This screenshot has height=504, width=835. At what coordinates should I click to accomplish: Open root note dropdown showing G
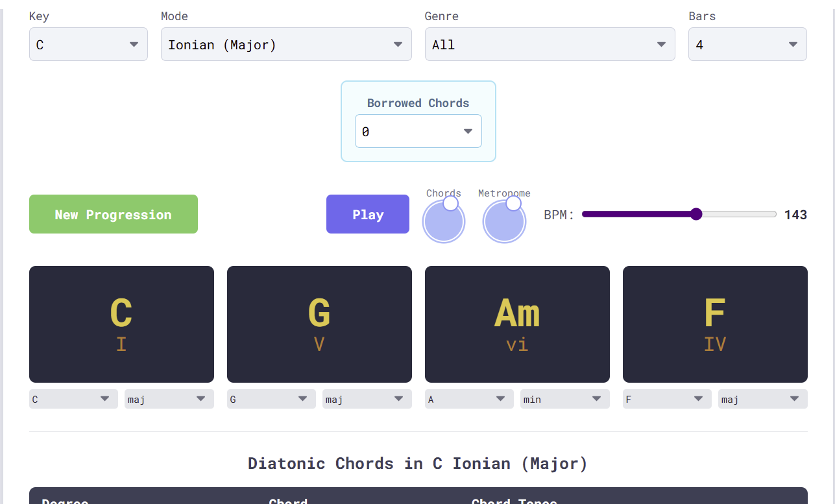tap(271, 399)
